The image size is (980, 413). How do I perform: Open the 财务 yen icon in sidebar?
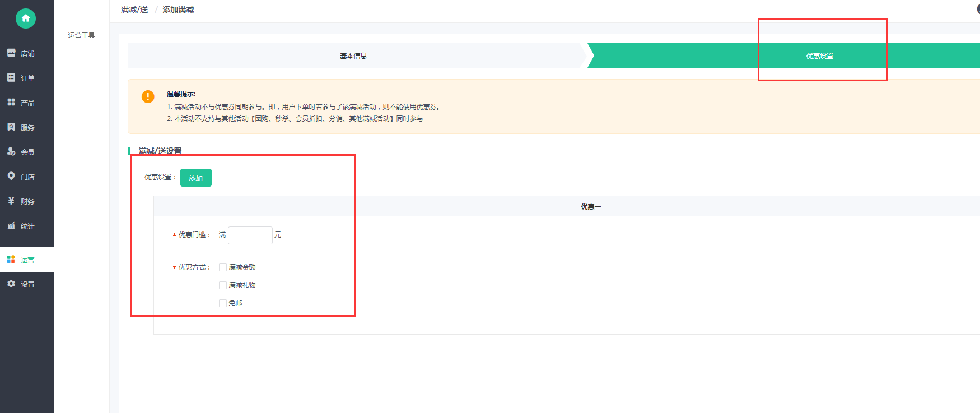click(11, 201)
